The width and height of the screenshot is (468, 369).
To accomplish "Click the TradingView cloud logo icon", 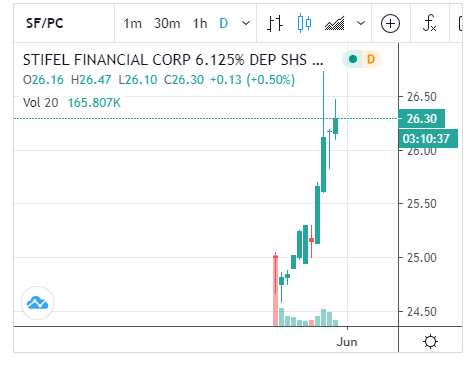I will tap(37, 303).
